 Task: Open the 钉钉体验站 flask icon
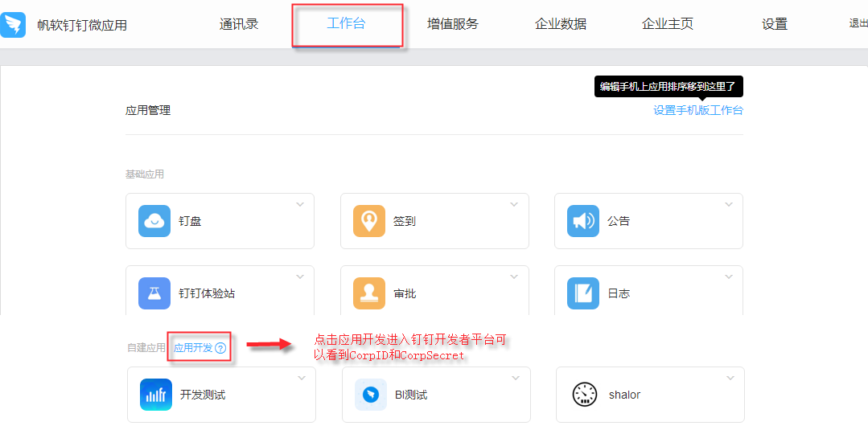(154, 293)
